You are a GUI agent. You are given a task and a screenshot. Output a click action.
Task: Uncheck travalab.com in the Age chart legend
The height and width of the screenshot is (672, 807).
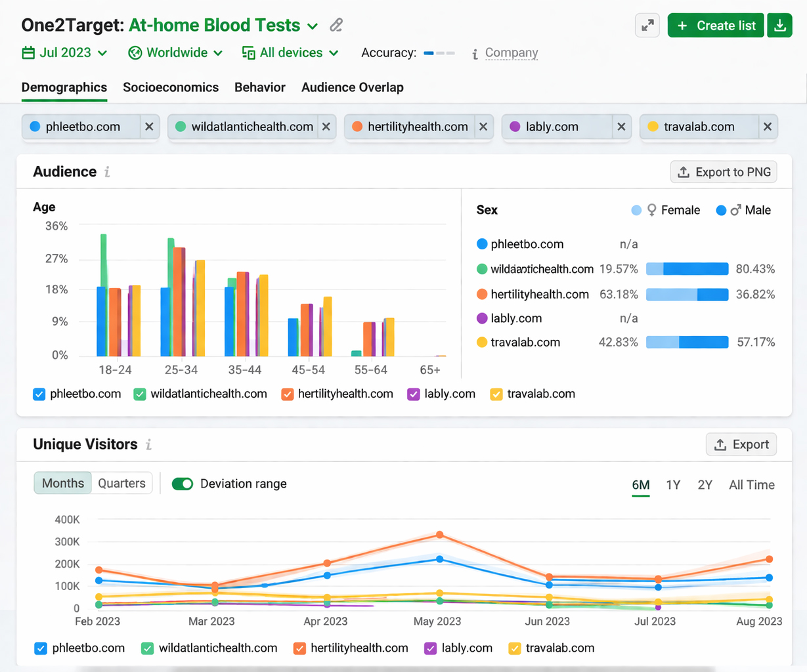pyautogui.click(x=496, y=394)
